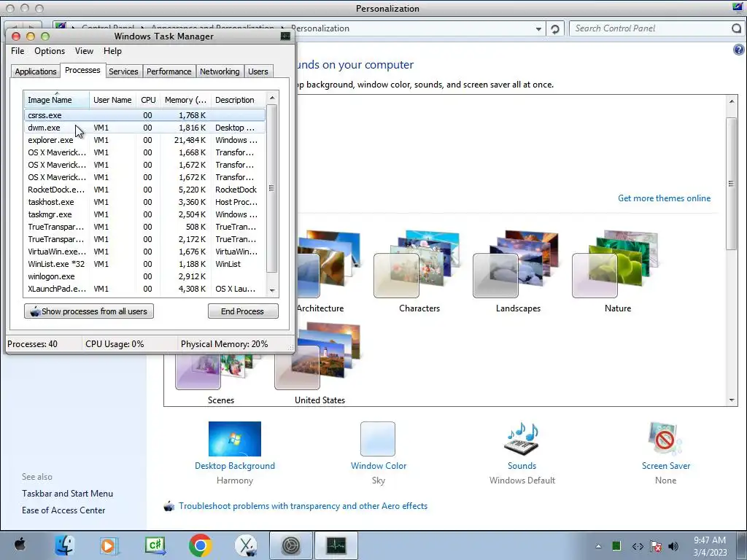
Task: Sort processes by CPU column
Action: click(148, 100)
